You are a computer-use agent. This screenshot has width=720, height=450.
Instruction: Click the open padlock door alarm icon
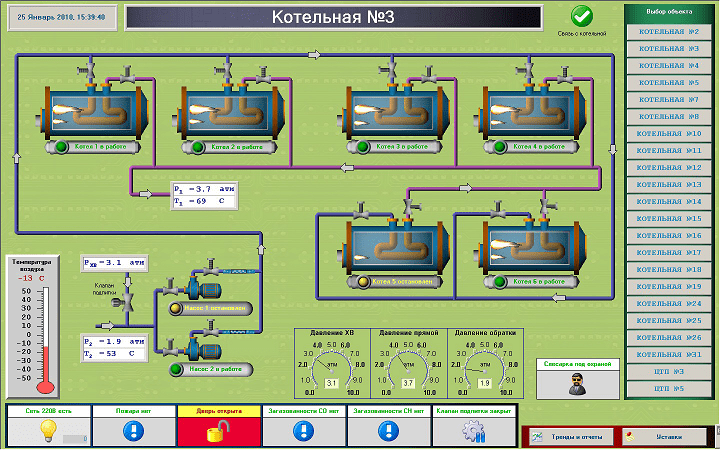click(x=218, y=432)
